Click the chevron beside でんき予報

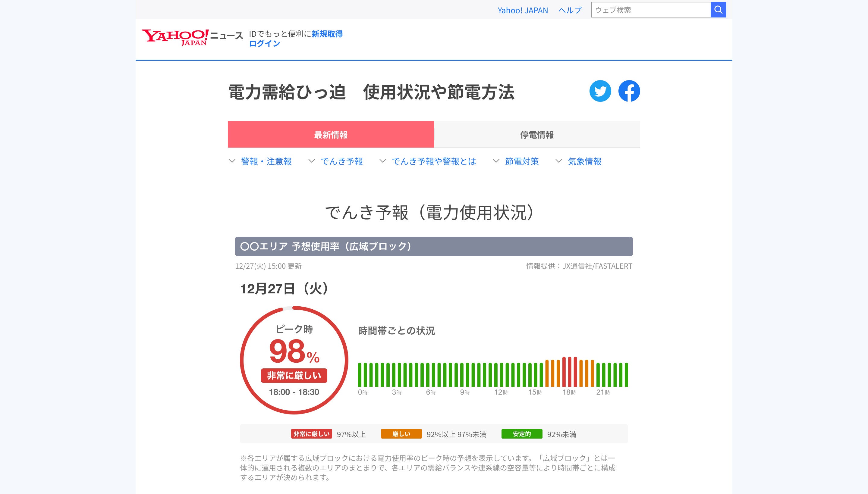point(311,161)
